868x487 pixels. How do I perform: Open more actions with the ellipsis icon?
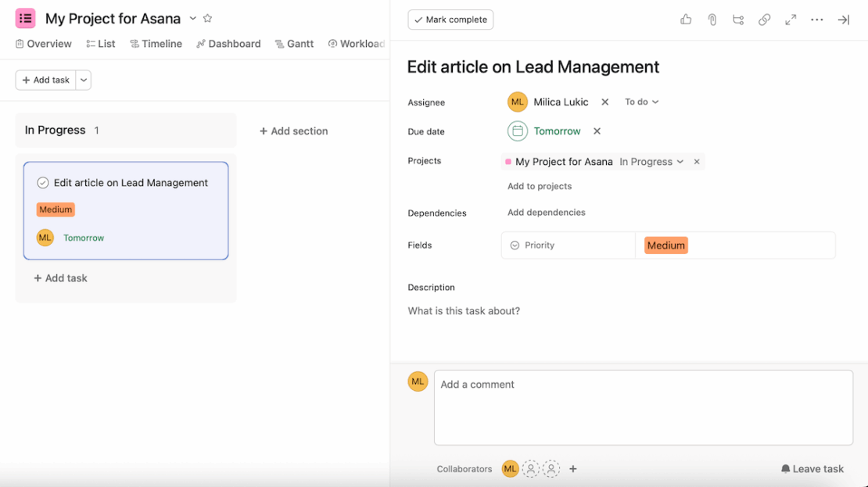tap(816, 20)
